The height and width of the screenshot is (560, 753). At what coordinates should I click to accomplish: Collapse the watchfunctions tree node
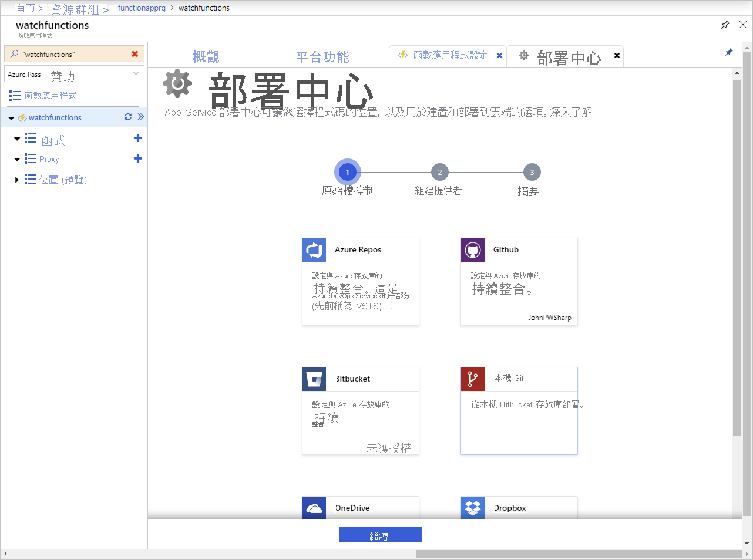(11, 118)
